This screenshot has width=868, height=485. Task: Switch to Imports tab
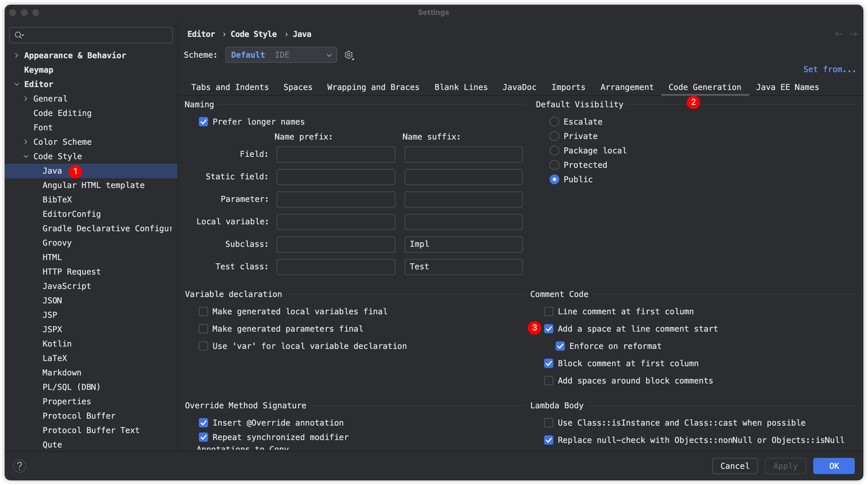(x=568, y=87)
